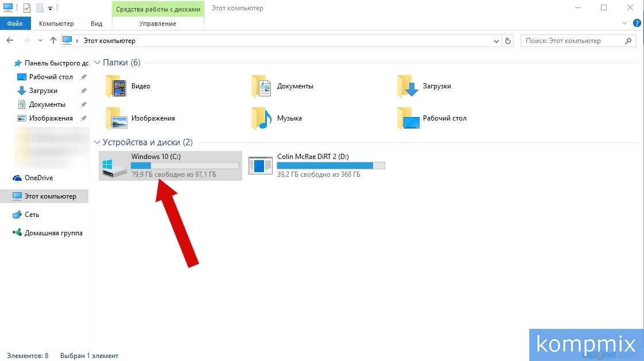Open the Explorer window system icon

point(8,8)
